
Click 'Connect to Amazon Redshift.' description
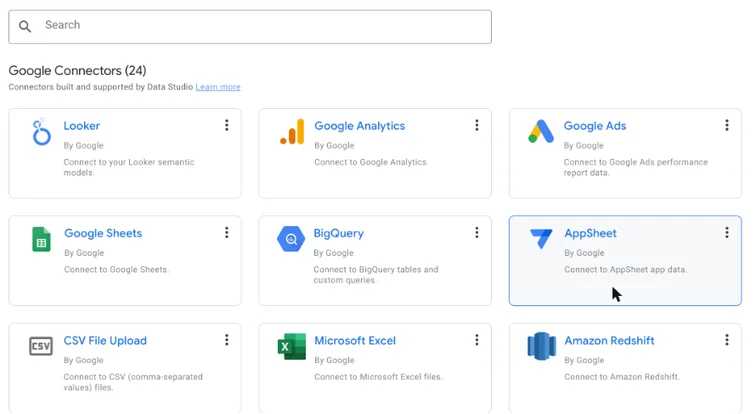(622, 377)
